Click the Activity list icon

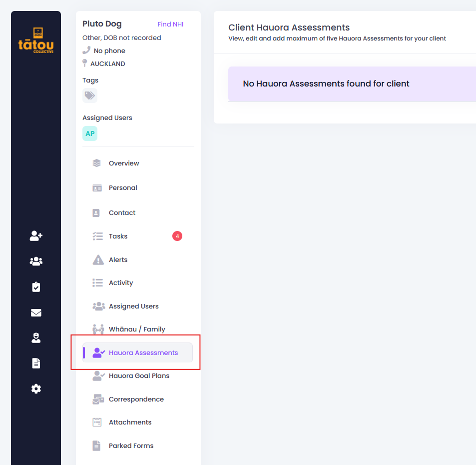pos(97,283)
